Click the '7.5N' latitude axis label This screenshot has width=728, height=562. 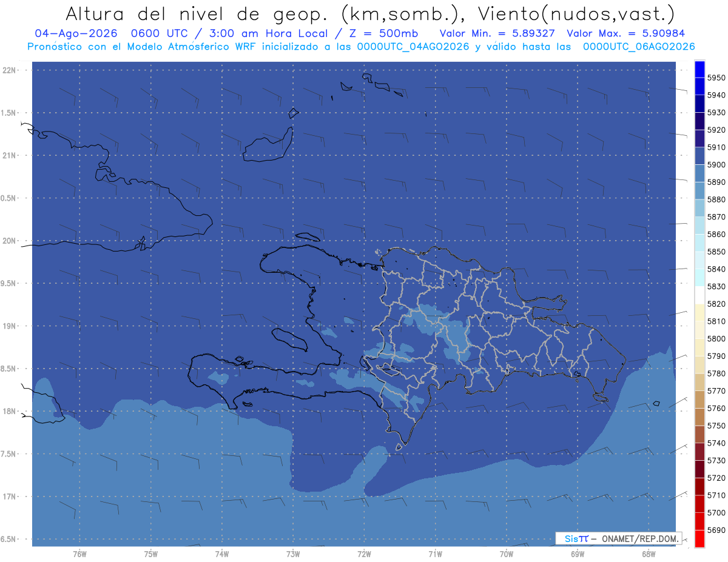[x=10, y=454]
